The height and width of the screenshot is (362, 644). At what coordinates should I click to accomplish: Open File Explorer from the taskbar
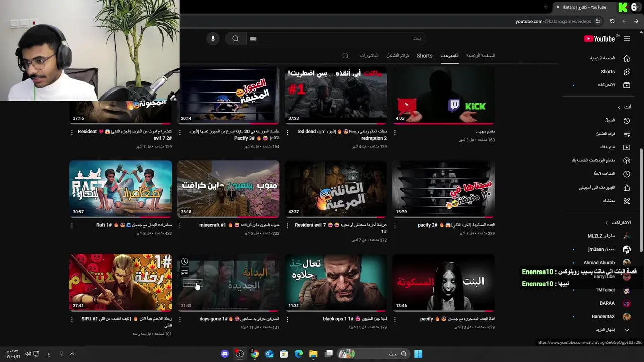point(313,354)
